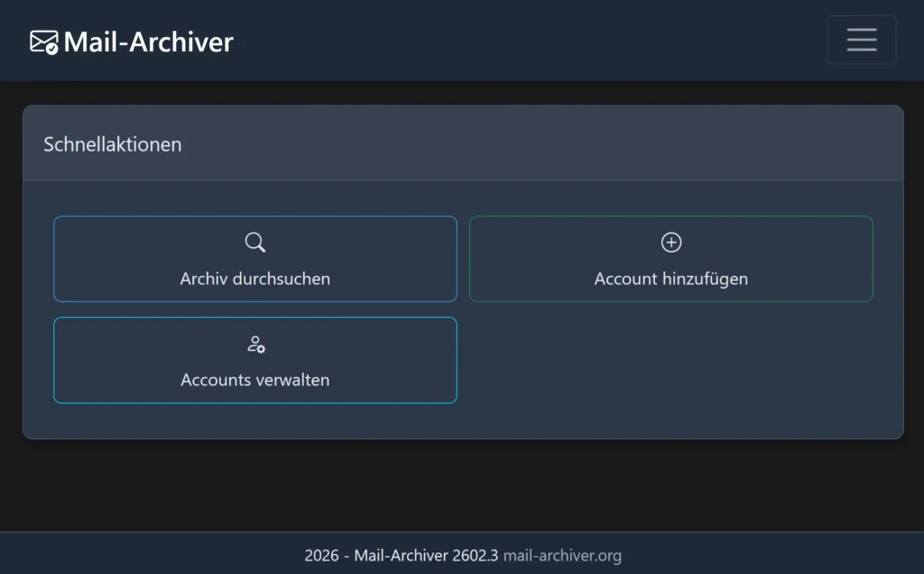Go home via the Mail-Archiver brand title

click(148, 42)
